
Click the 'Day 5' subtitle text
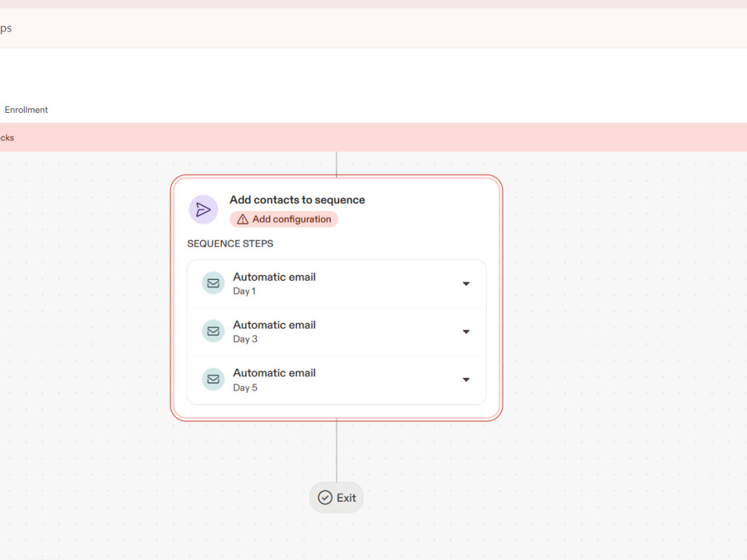pyautogui.click(x=245, y=388)
